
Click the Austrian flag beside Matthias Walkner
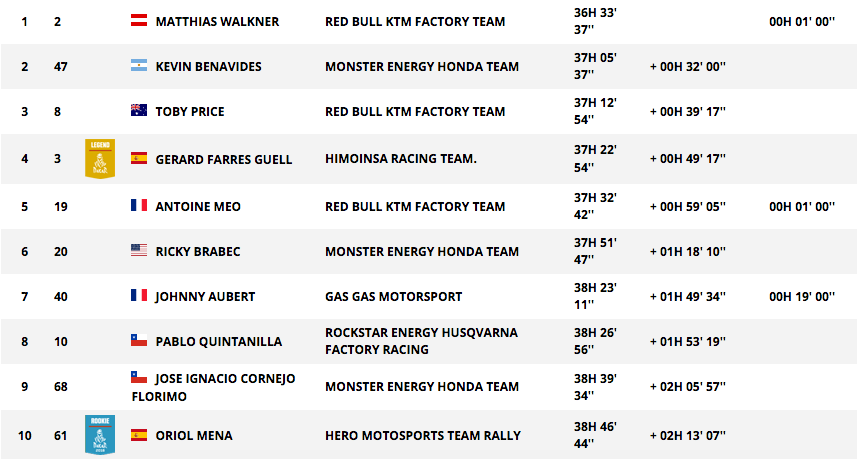[x=139, y=20]
